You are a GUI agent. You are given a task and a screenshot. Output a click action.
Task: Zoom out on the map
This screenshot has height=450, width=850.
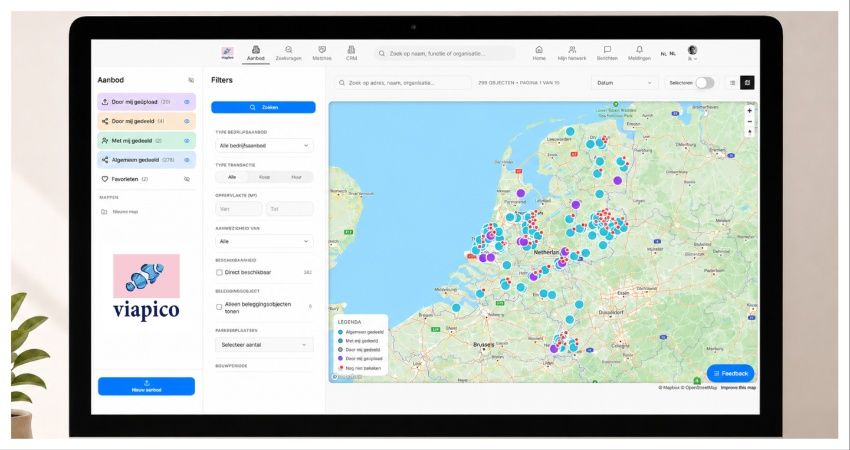pyautogui.click(x=750, y=121)
